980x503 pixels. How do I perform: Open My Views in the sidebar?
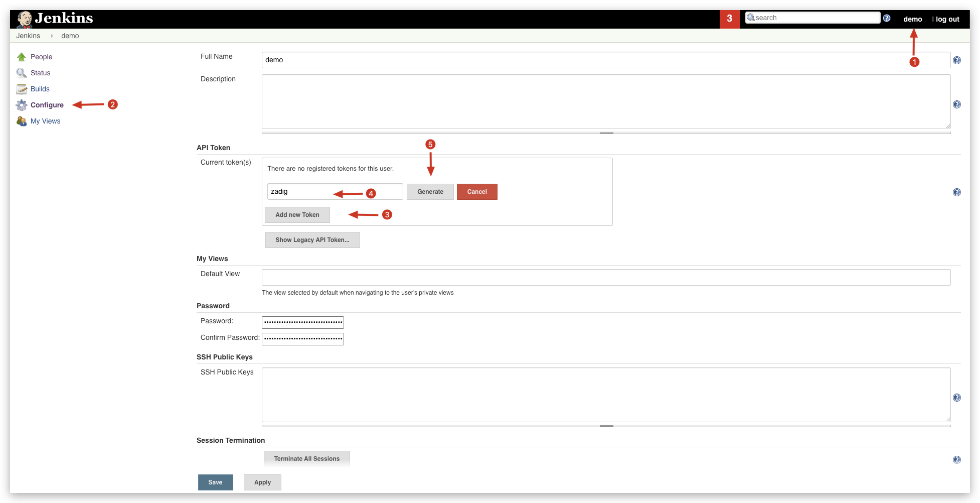pyautogui.click(x=45, y=121)
